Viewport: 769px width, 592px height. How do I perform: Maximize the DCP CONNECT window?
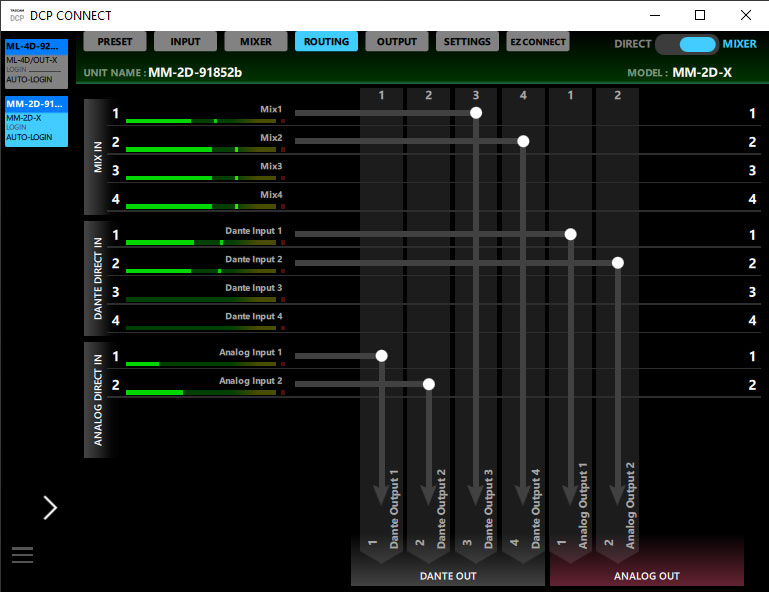click(x=700, y=15)
